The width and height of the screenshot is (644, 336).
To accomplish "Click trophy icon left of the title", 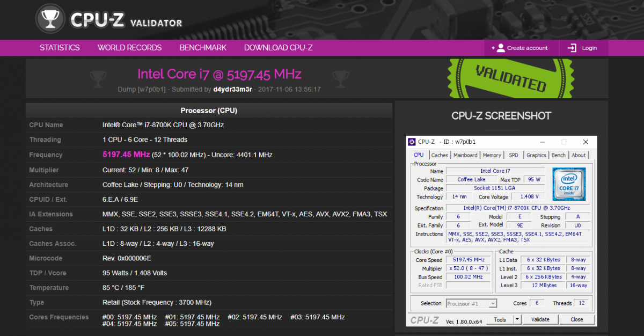I will [x=98, y=78].
